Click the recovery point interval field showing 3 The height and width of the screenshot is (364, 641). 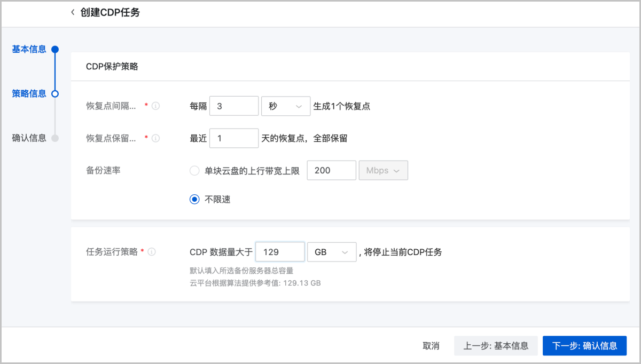point(233,106)
